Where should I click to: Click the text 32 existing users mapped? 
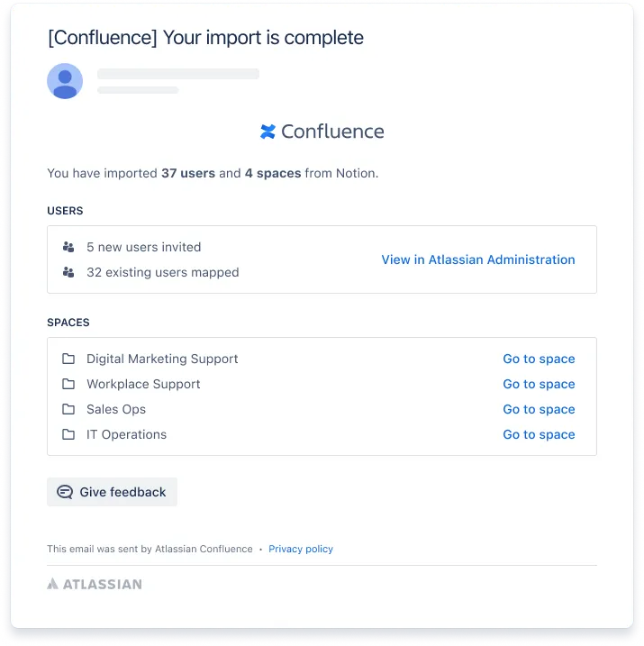[x=163, y=272]
